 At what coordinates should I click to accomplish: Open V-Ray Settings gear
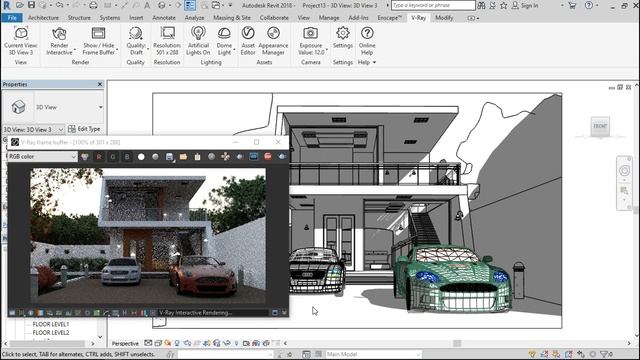point(343,38)
